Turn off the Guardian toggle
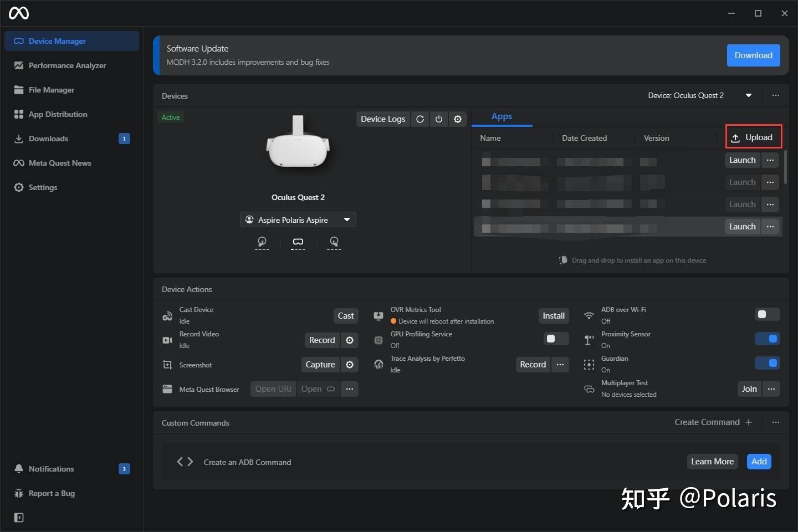Viewport: 798px width, 532px height. pyautogui.click(x=768, y=363)
